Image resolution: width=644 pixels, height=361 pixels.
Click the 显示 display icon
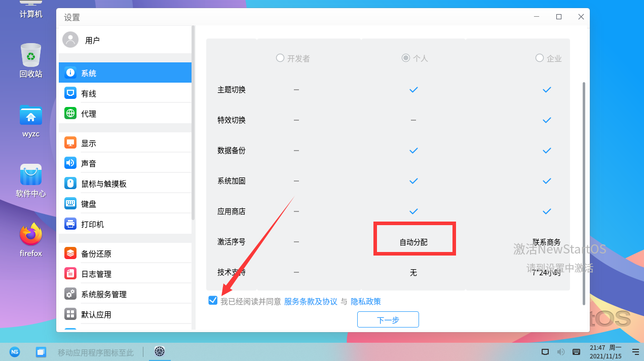(70, 143)
